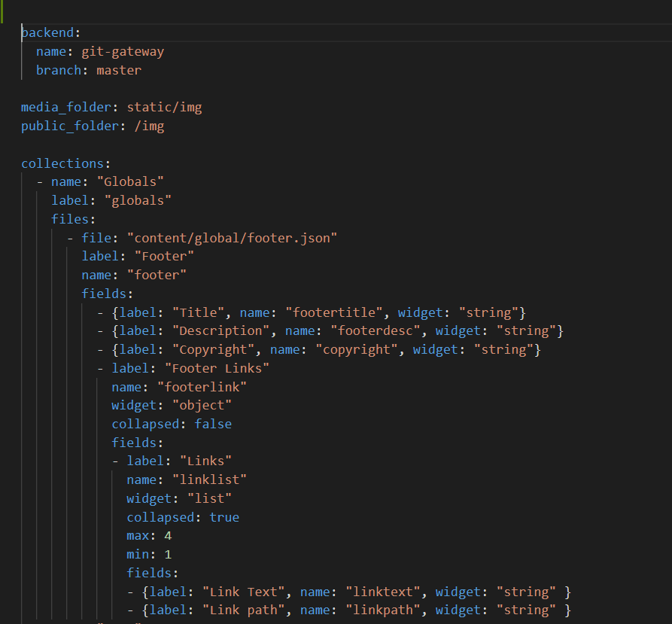The height and width of the screenshot is (624, 672).
Task: Click the value "master"
Action: coord(119,70)
